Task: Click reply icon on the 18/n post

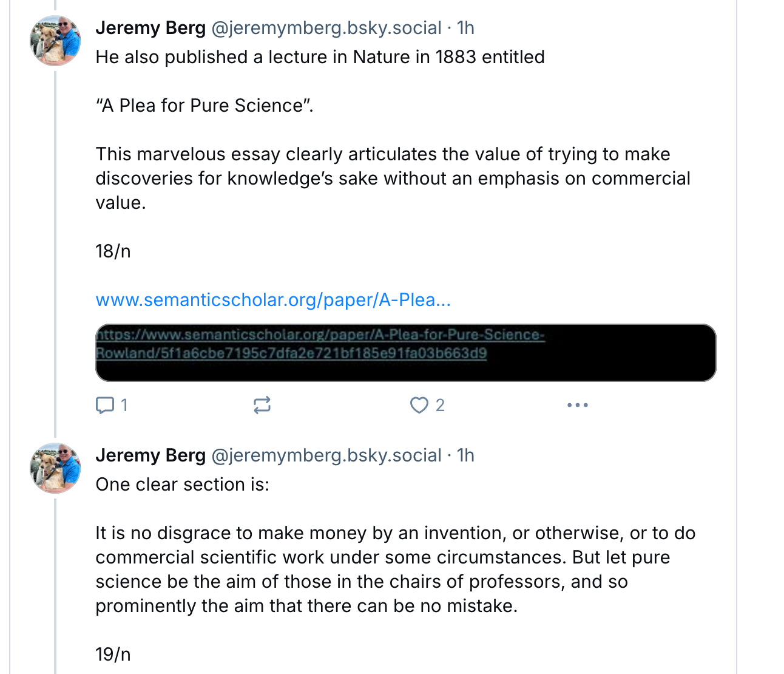Action: point(105,405)
